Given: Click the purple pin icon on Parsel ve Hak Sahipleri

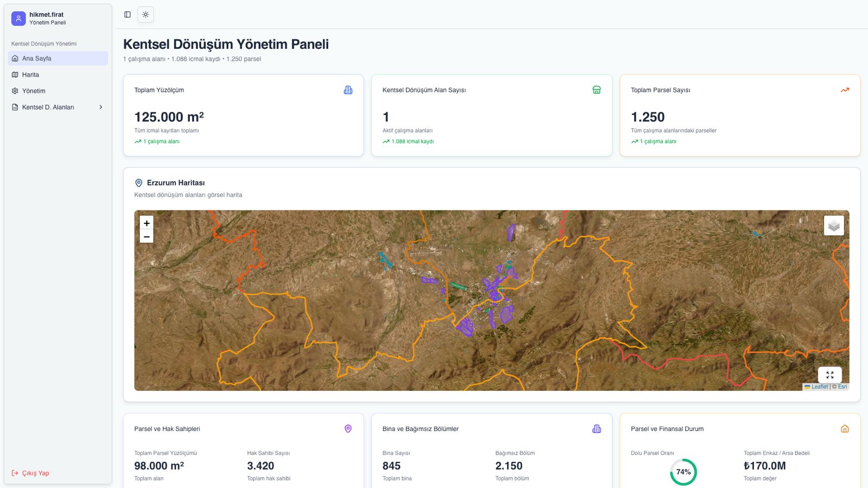Looking at the screenshot, I should [348, 429].
